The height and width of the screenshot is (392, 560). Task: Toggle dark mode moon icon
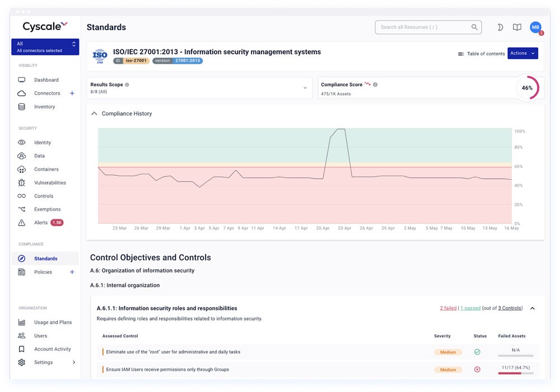click(500, 27)
